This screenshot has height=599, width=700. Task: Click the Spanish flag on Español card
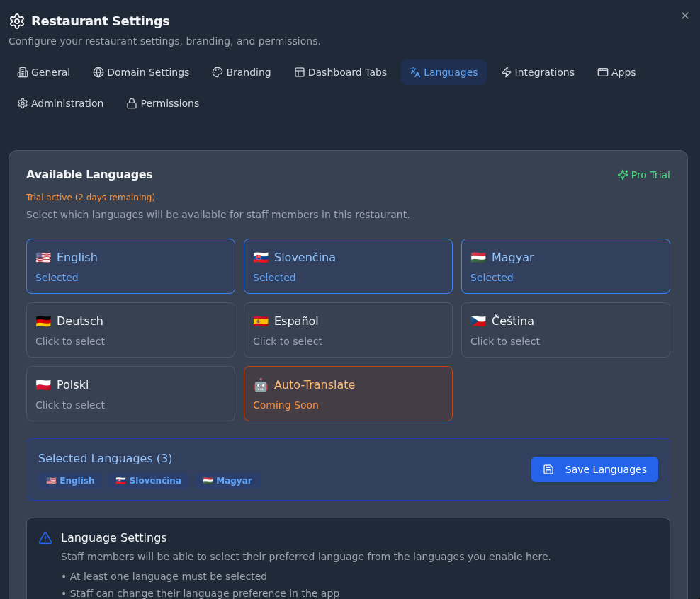261,321
